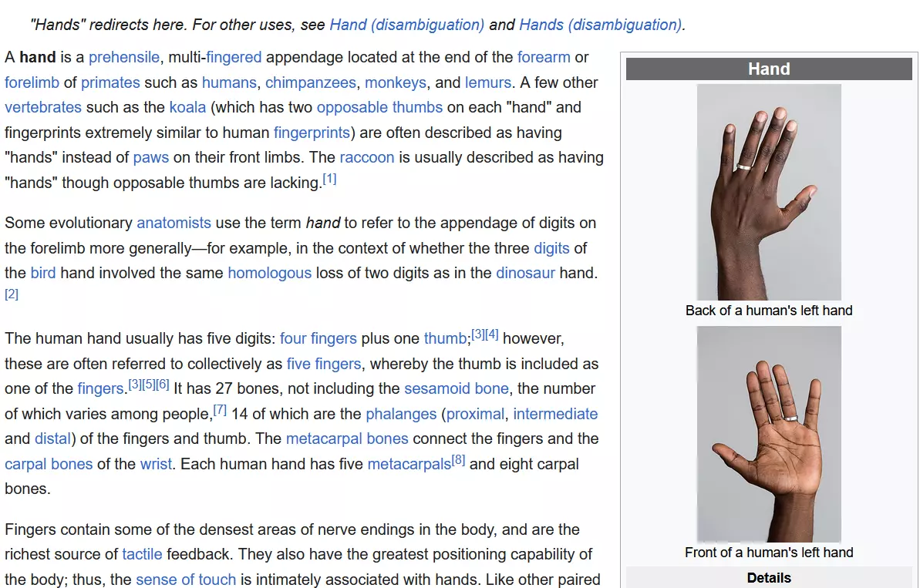Open the humans link
920x588 pixels.
pyautogui.click(x=229, y=82)
